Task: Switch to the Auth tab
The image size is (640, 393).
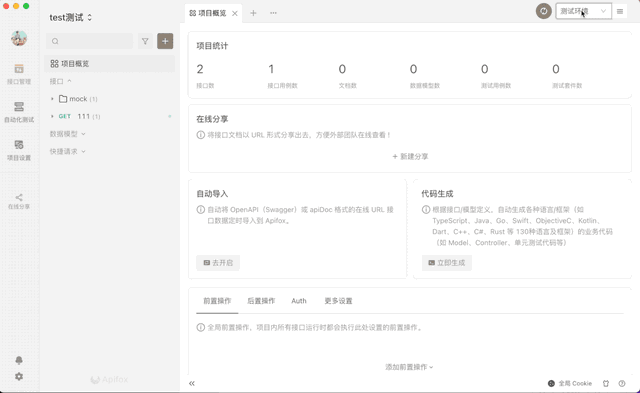Action: point(299,301)
